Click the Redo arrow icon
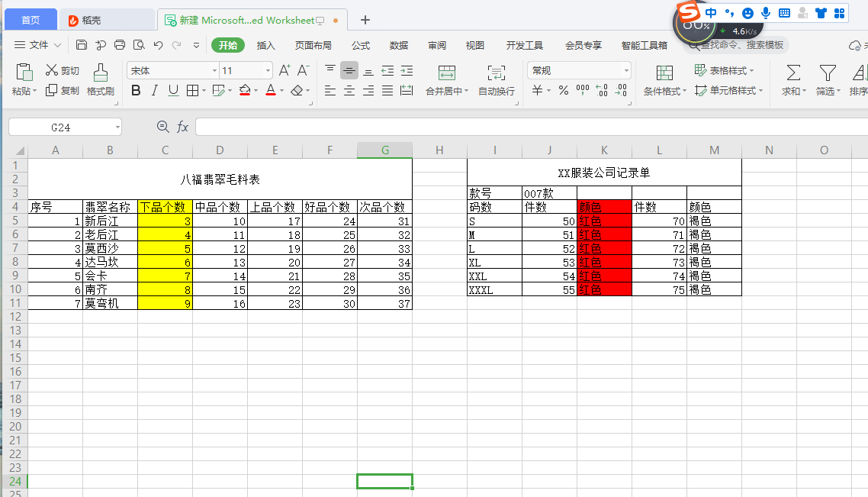 (x=177, y=45)
